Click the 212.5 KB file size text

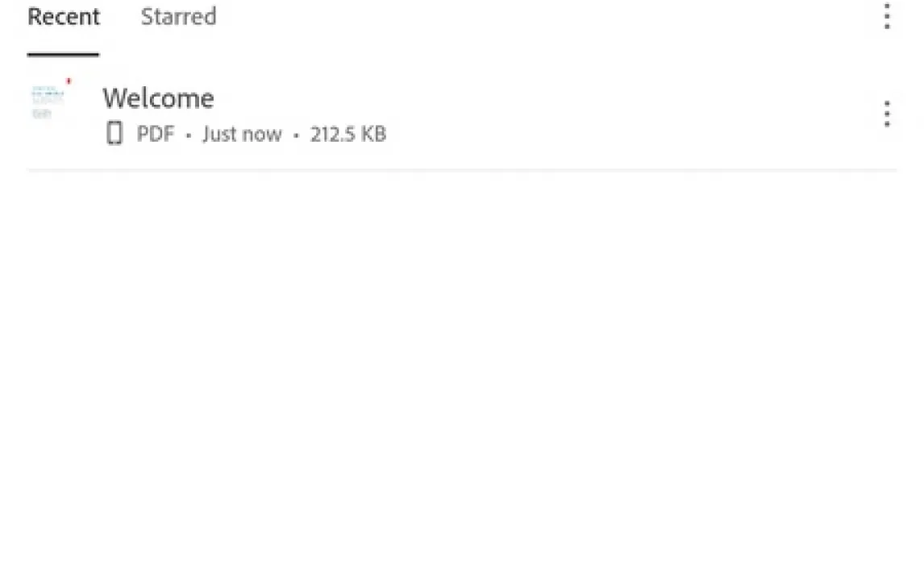coord(348,135)
